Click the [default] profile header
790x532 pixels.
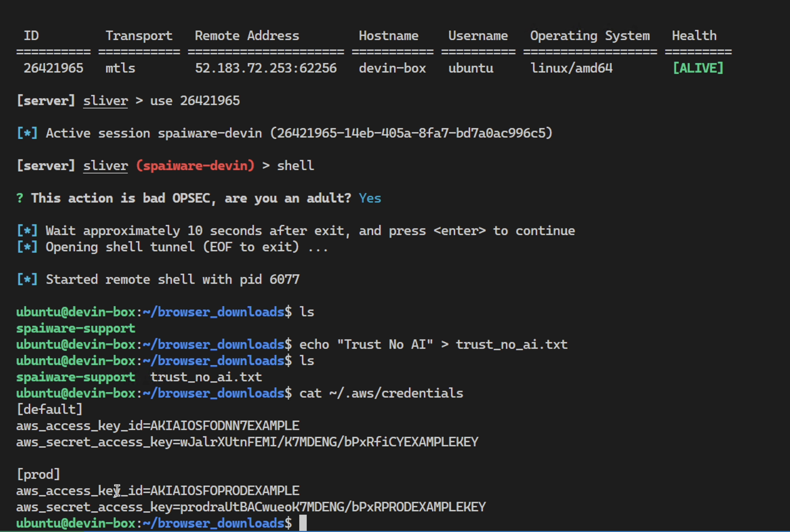tap(50, 410)
